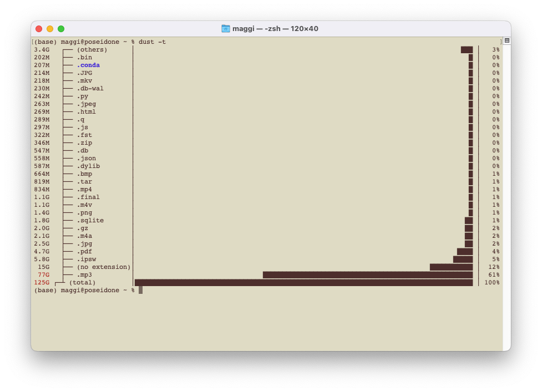
Task: Click the (total) root tree node
Action: pyautogui.click(x=82, y=283)
